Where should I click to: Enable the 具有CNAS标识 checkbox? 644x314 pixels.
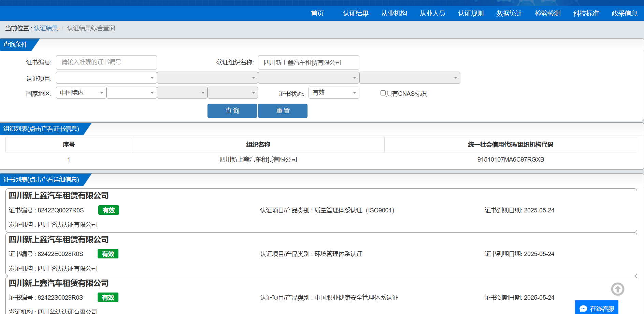383,93
